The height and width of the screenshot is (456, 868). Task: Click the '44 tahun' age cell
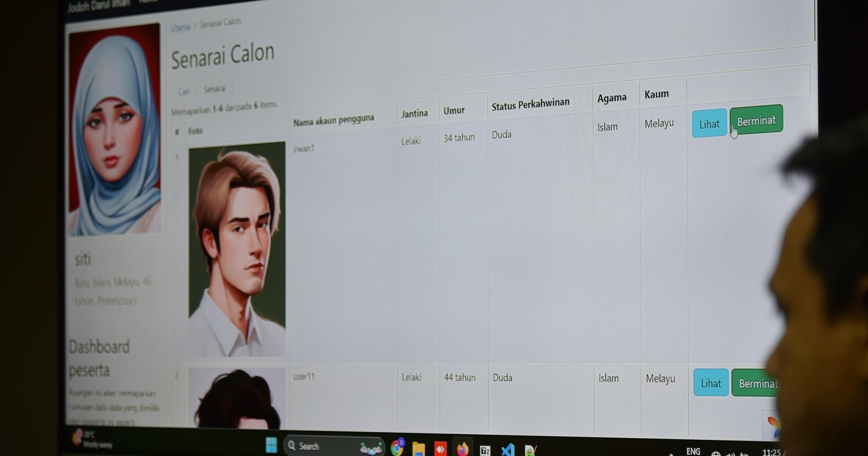point(460,377)
